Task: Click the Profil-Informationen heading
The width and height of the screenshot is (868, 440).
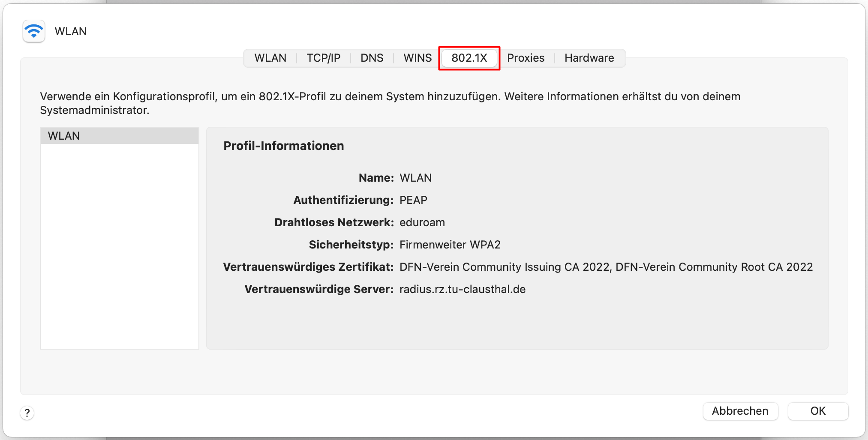Action: pyautogui.click(x=283, y=146)
